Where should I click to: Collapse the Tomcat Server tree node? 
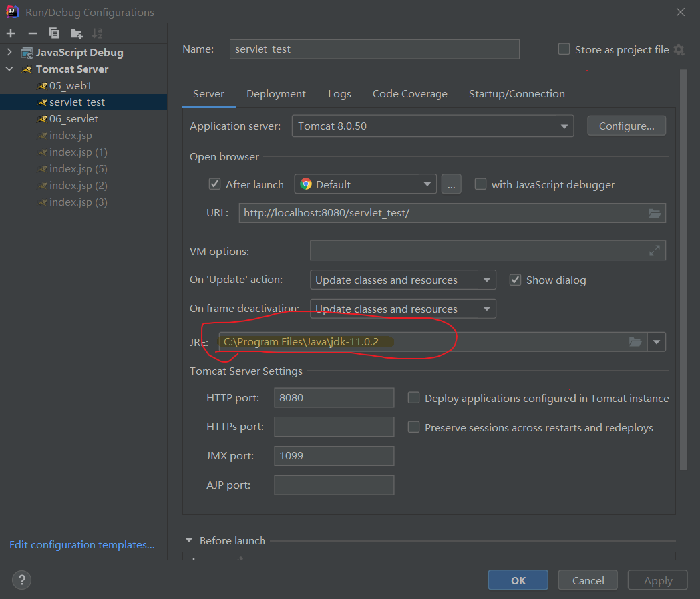[x=9, y=69]
